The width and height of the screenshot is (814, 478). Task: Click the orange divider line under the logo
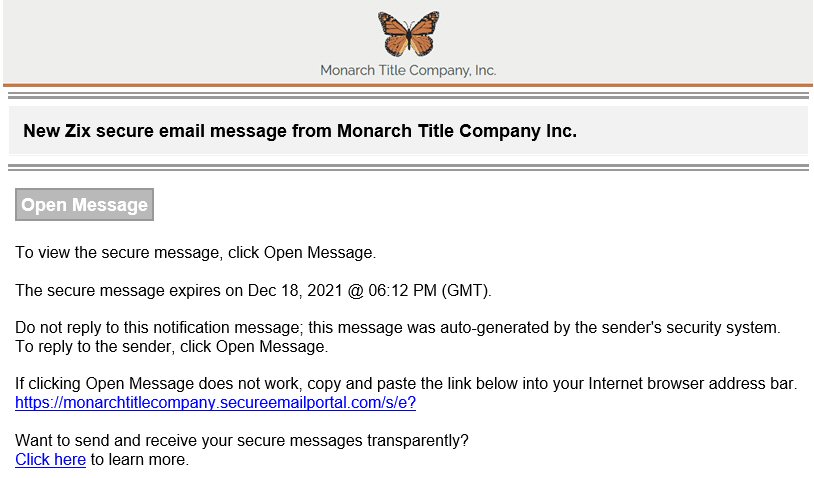tap(408, 85)
